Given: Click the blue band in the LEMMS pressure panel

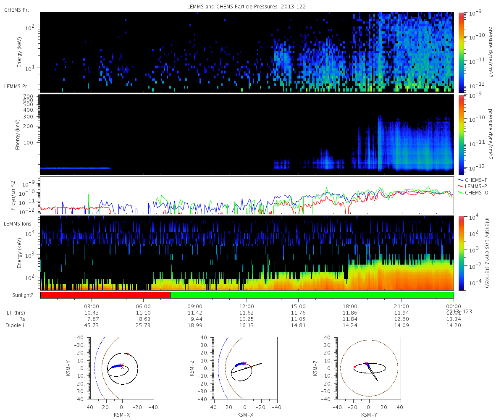Looking at the screenshot, I should [75, 168].
